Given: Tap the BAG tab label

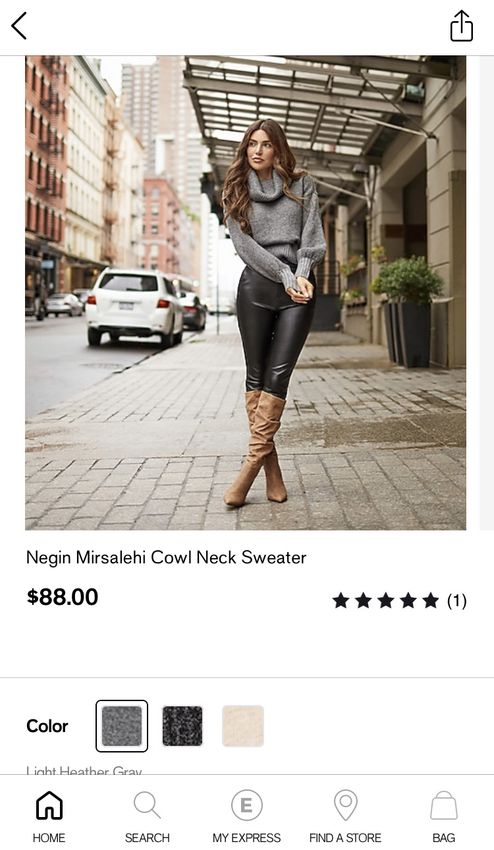Looking at the screenshot, I should (444, 838).
